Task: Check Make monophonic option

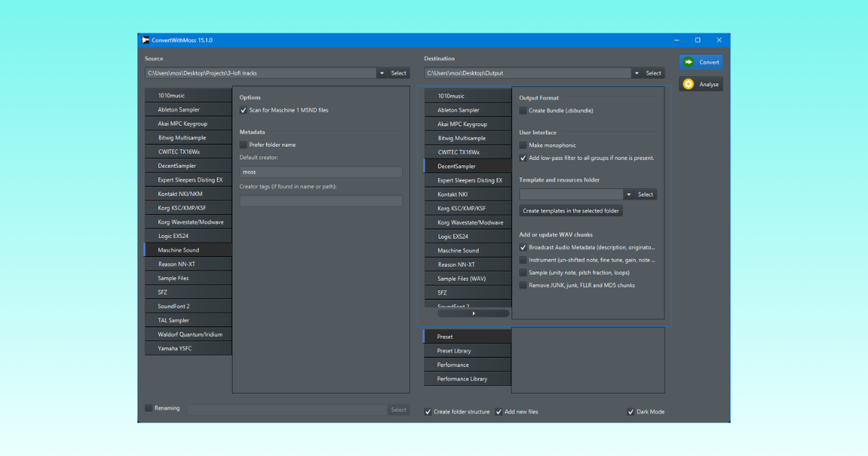Action: 523,145
